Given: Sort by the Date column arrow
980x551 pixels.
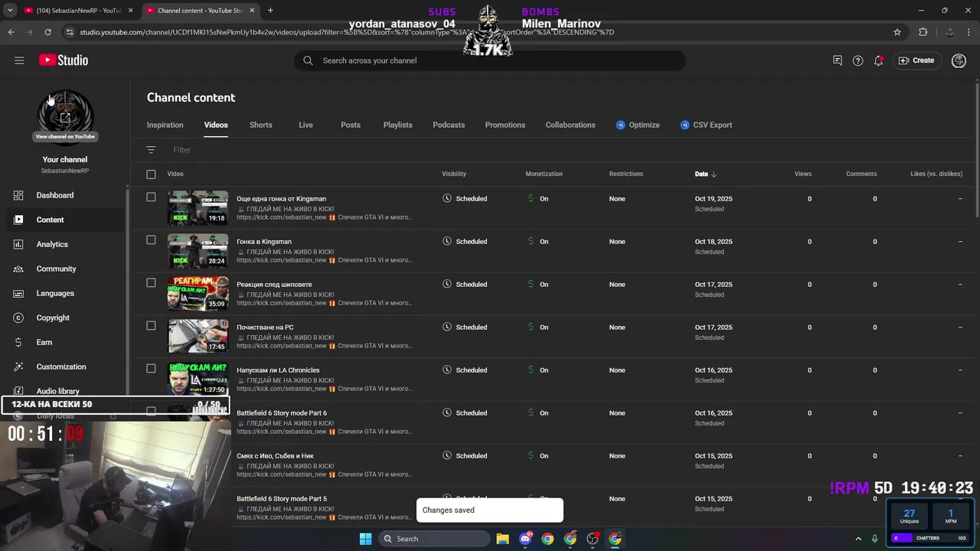Looking at the screenshot, I should tap(714, 174).
